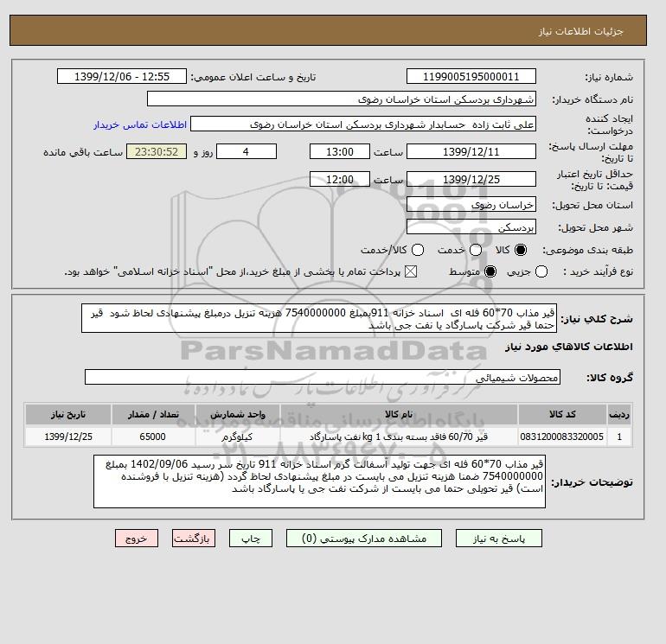Image resolution: width=666 pixels, height=644 pixels.
Task: Click the buyer notes text area
Action: [x=319, y=481]
